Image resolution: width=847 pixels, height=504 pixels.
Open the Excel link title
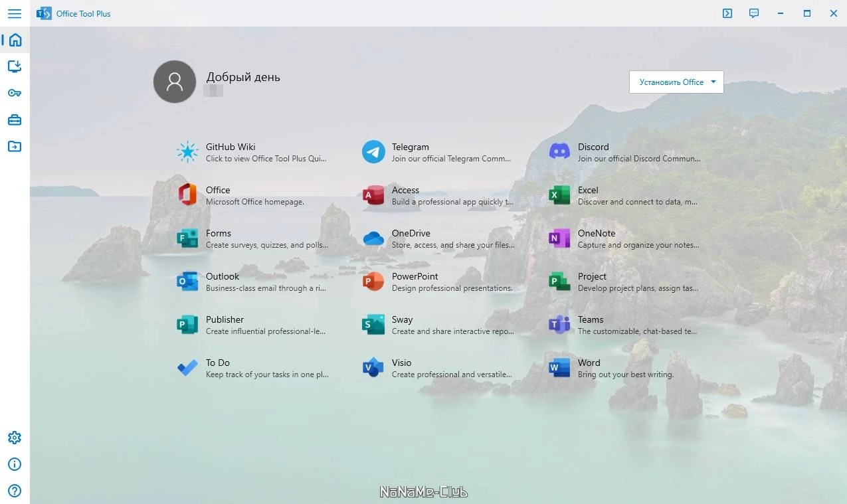pos(588,190)
